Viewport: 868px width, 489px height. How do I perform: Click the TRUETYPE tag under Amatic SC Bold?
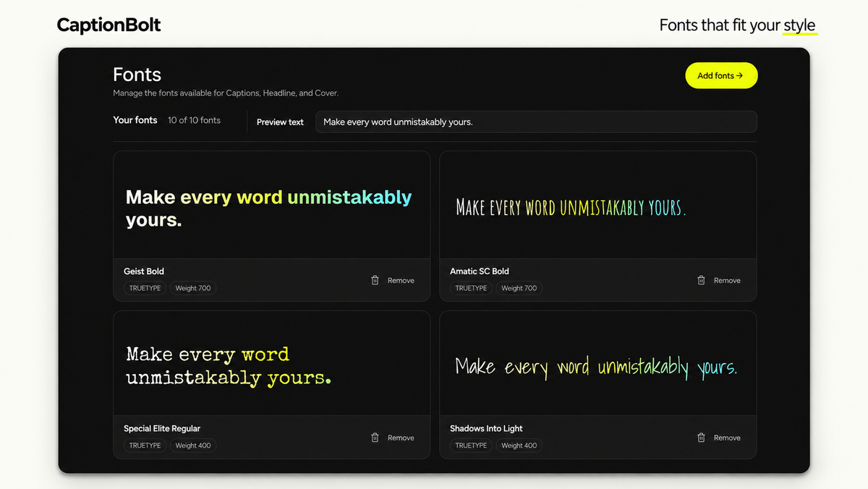(x=471, y=288)
